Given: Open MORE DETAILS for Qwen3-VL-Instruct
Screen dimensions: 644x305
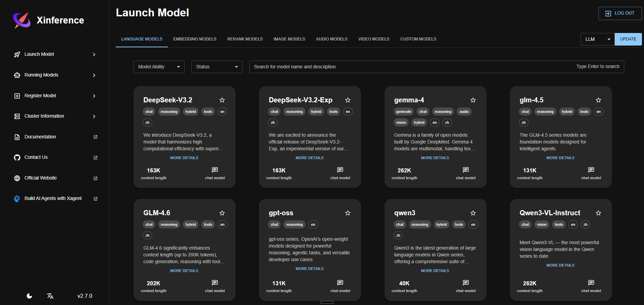Looking at the screenshot, I should tap(560, 265).
